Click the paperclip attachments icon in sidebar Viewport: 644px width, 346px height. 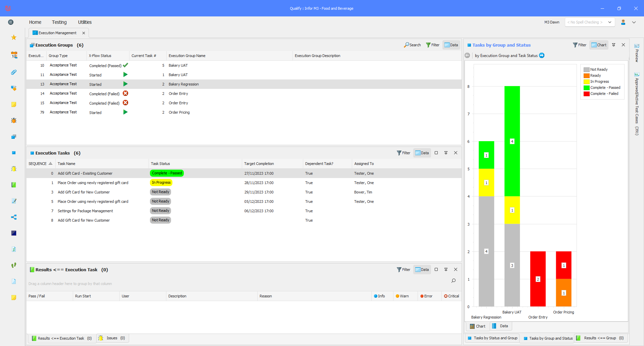[14, 72]
